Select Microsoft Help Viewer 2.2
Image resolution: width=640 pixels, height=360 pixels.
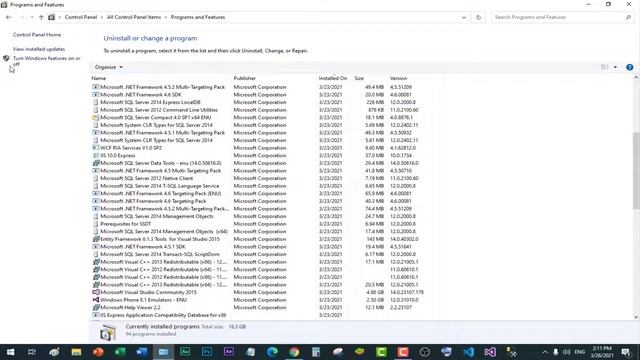click(x=258, y=307)
